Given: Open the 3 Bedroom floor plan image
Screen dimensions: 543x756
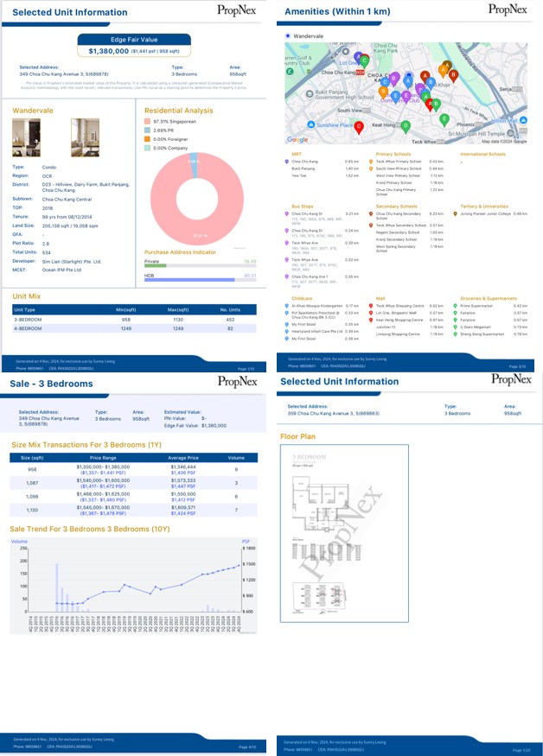Looking at the screenshot, I should coord(345,533).
